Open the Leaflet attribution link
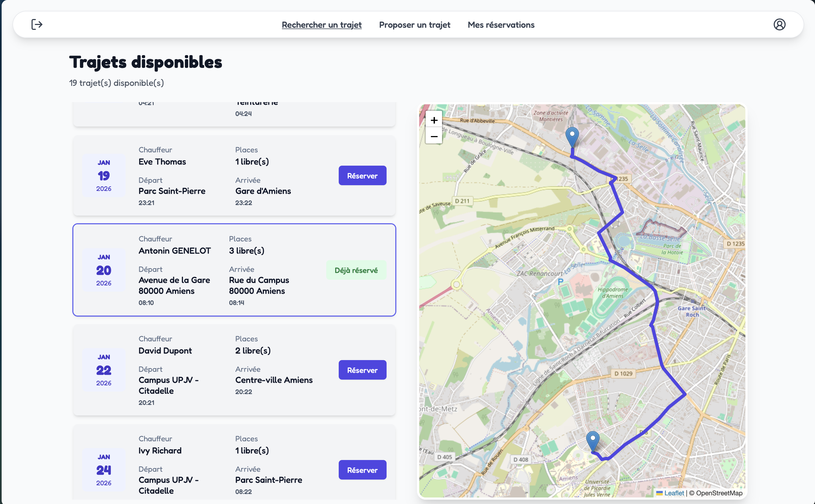815x504 pixels. coord(674,493)
